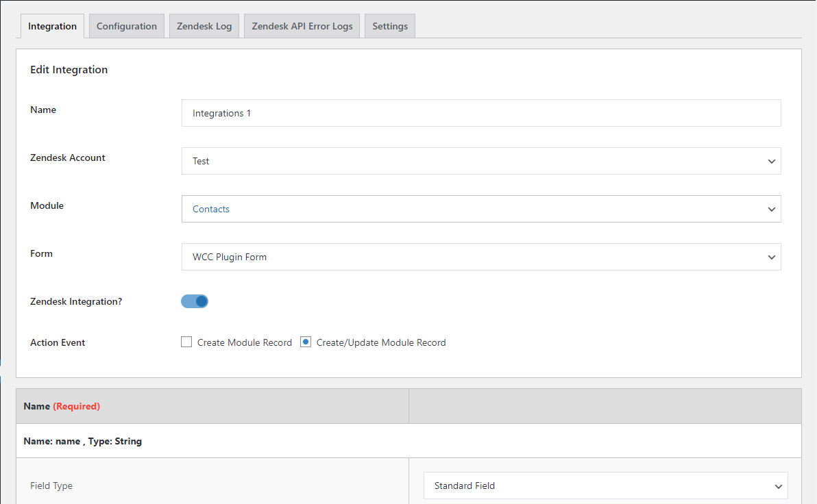Screen dimensions: 817x504
Task: Edit the Name input field
Action: (481, 113)
